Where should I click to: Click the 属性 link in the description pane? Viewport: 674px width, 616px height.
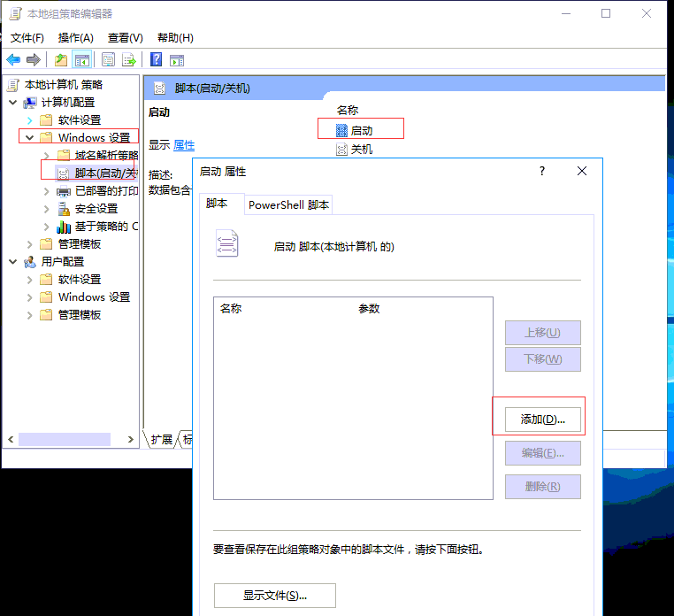click(183, 145)
